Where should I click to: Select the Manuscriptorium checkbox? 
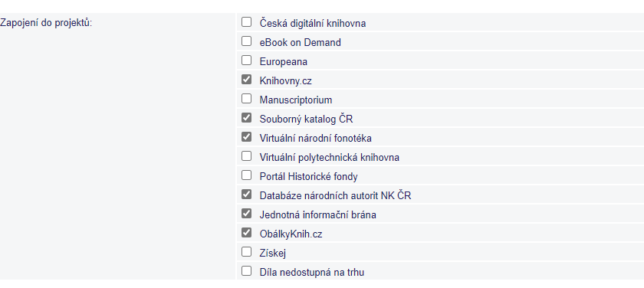point(246,99)
